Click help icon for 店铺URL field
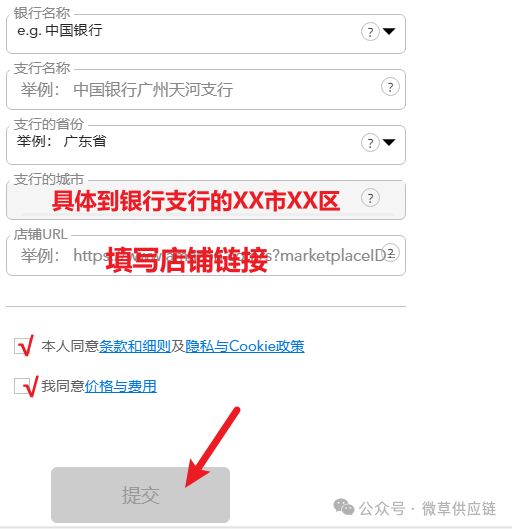 [x=390, y=252]
